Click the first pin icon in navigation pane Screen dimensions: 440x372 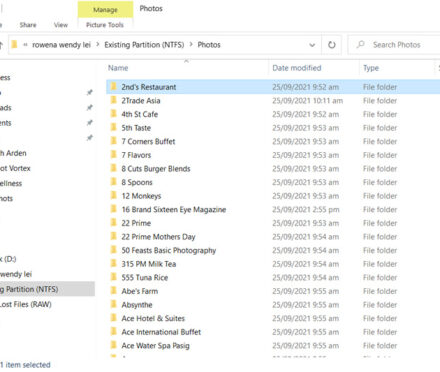pos(89,92)
